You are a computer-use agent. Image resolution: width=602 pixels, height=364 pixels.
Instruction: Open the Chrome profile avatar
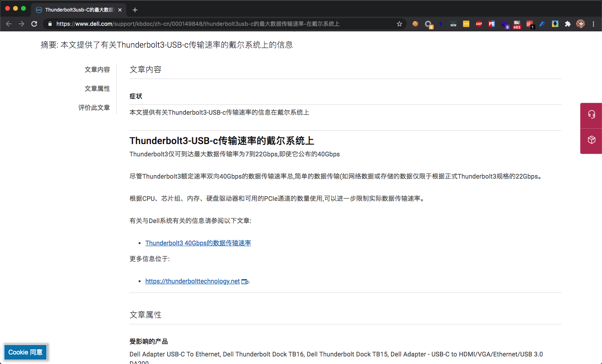pos(581,24)
